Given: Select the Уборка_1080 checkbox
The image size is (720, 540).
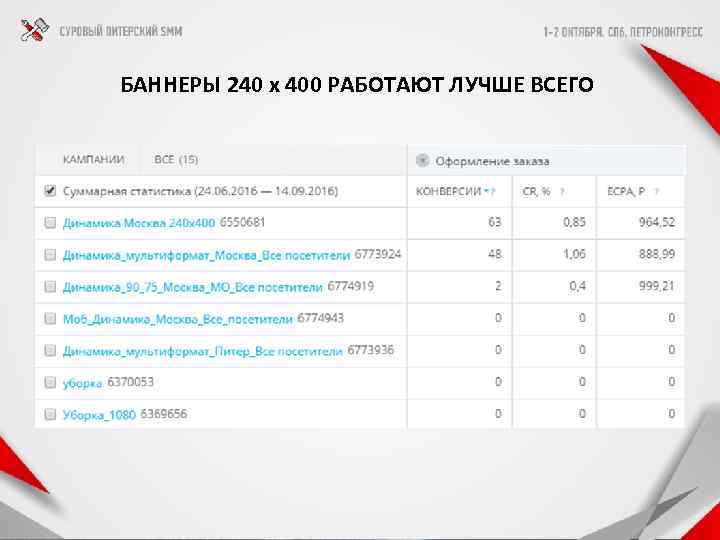Looking at the screenshot, I should pyautogui.click(x=50, y=415).
